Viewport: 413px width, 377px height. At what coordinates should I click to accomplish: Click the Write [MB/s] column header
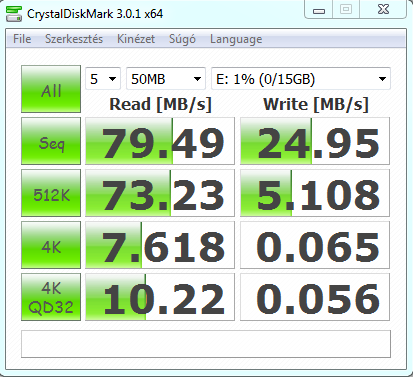[316, 104]
